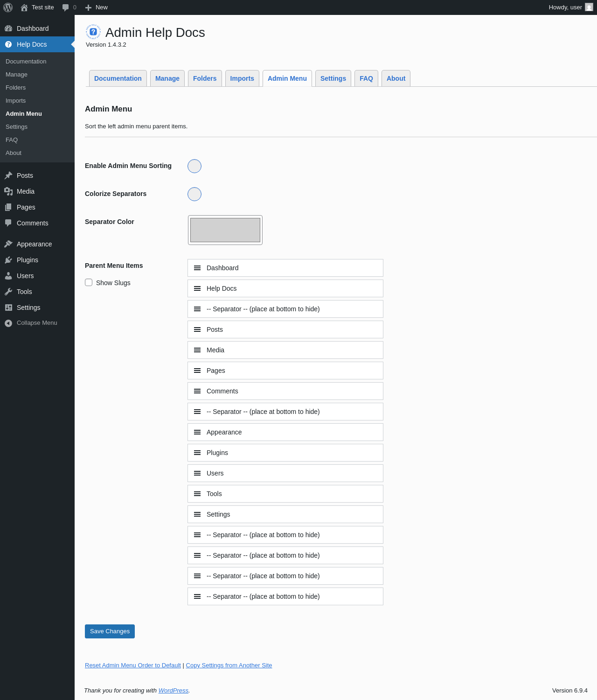
Task: Select the Pages row in Parent Menu Items
Action: coord(285,371)
